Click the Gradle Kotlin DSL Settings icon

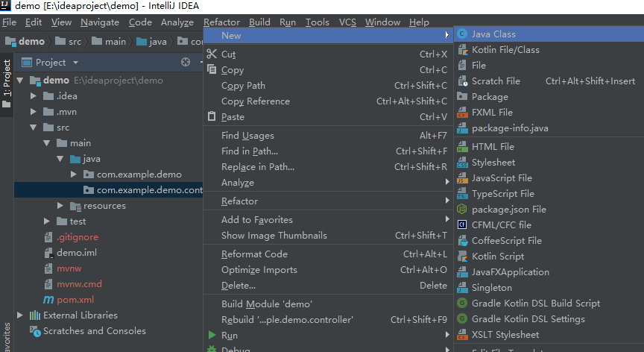[x=462, y=318]
